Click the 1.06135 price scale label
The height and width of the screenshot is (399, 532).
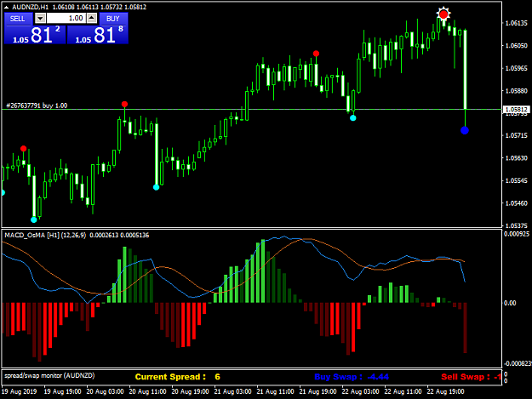(x=517, y=23)
